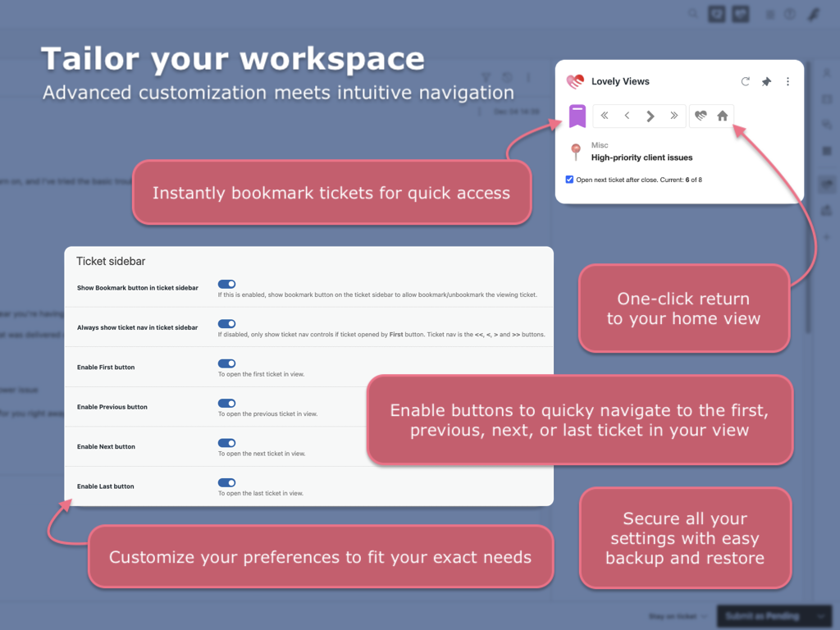Click the search icon in top bar
The height and width of the screenshot is (630, 840).
[693, 14]
